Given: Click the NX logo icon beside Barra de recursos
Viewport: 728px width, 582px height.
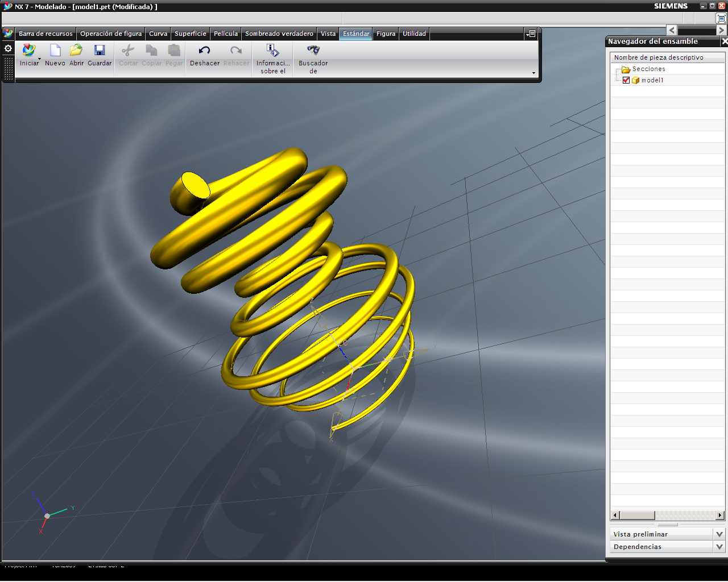Looking at the screenshot, I should [x=9, y=34].
